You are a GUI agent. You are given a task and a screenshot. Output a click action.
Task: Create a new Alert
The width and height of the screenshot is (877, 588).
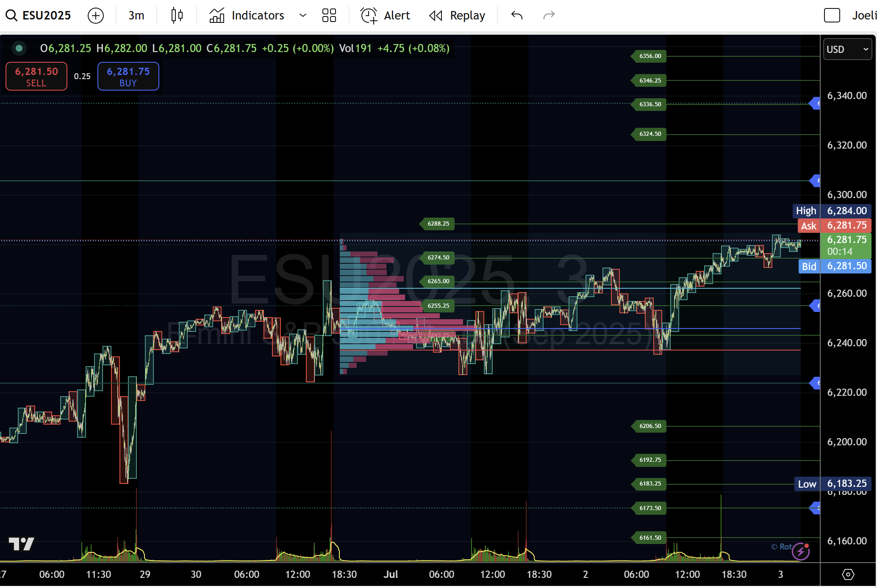click(x=385, y=16)
